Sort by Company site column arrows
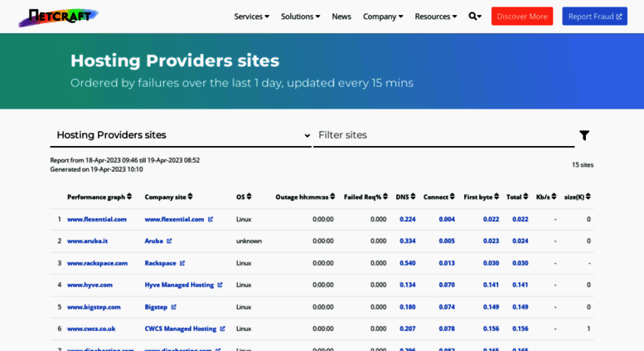 pyautogui.click(x=190, y=197)
